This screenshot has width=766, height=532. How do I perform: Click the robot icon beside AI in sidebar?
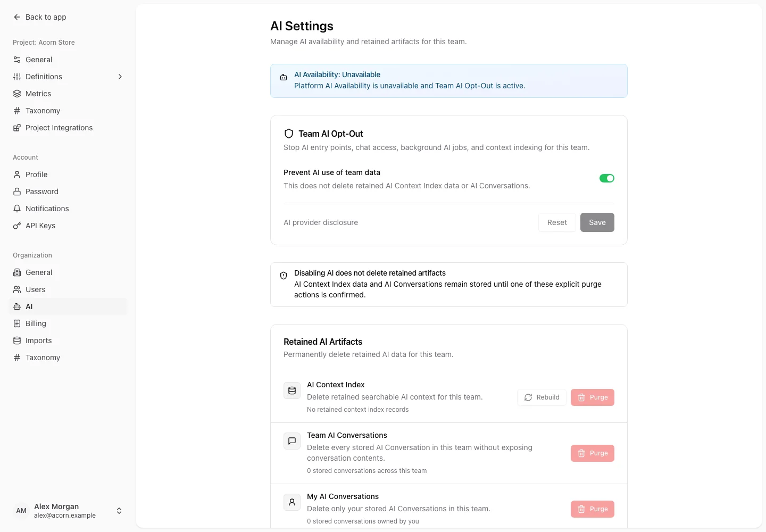(x=17, y=306)
